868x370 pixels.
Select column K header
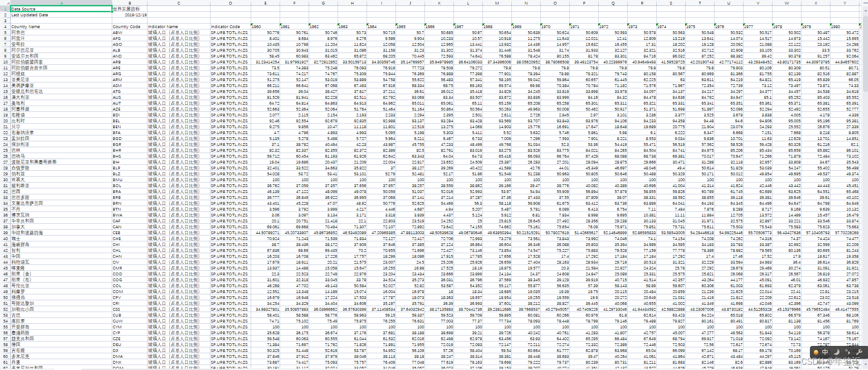pyautogui.click(x=439, y=3)
